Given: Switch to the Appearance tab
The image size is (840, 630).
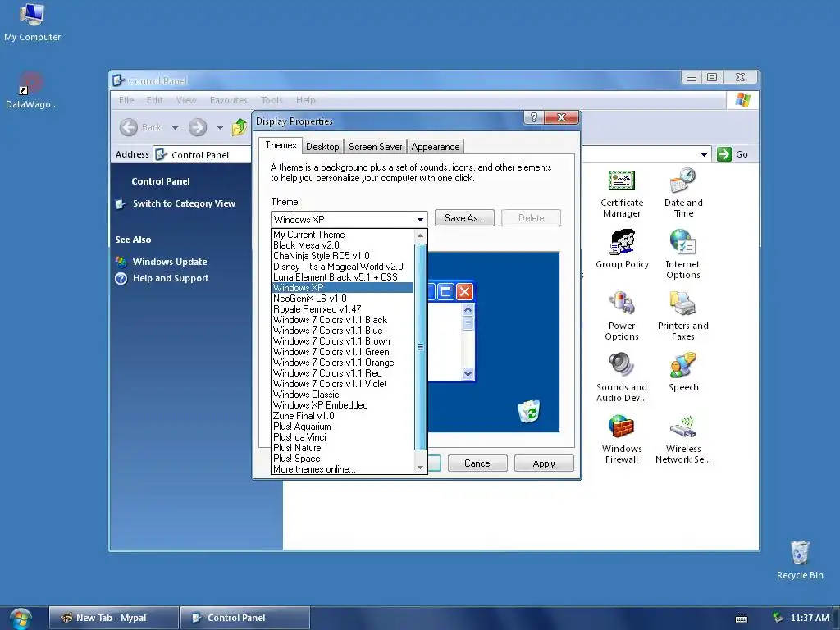Looking at the screenshot, I should pos(436,147).
